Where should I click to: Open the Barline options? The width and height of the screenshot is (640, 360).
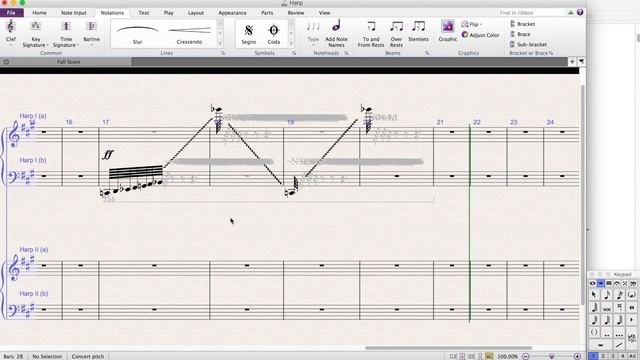click(91, 32)
